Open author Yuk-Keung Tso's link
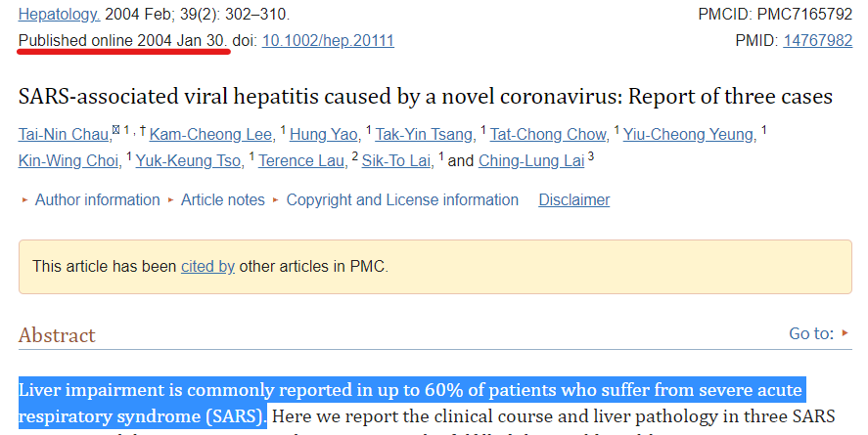The height and width of the screenshot is (435, 868). point(188,161)
